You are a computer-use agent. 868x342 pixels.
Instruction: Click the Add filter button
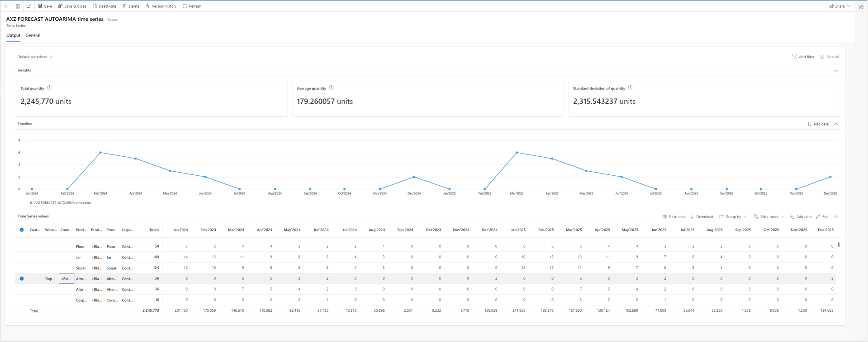[x=803, y=57]
